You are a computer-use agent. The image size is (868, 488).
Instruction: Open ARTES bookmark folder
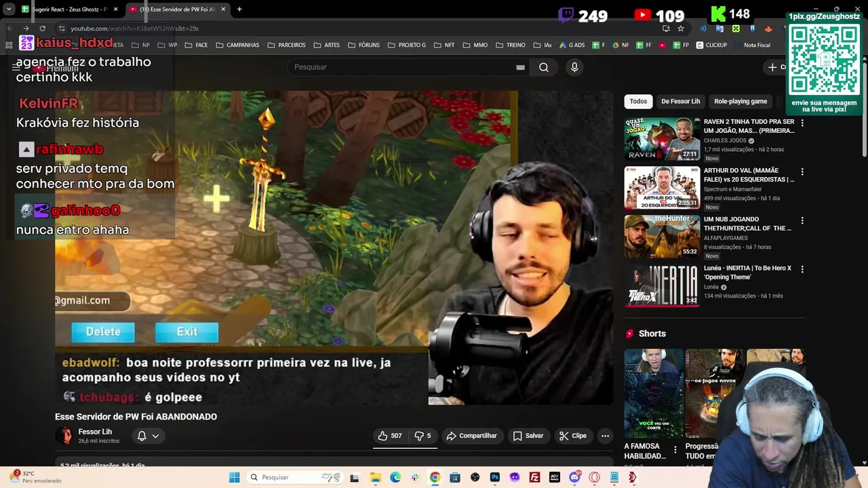(x=326, y=45)
